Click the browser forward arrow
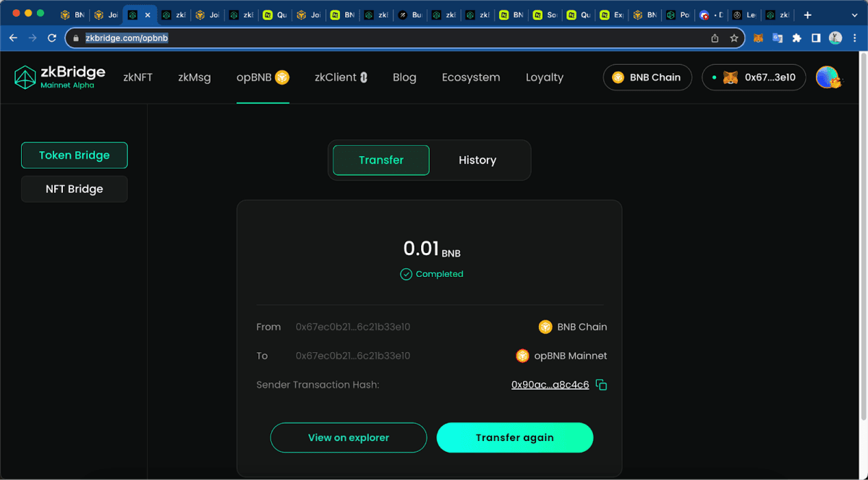The image size is (868, 480). click(33, 38)
